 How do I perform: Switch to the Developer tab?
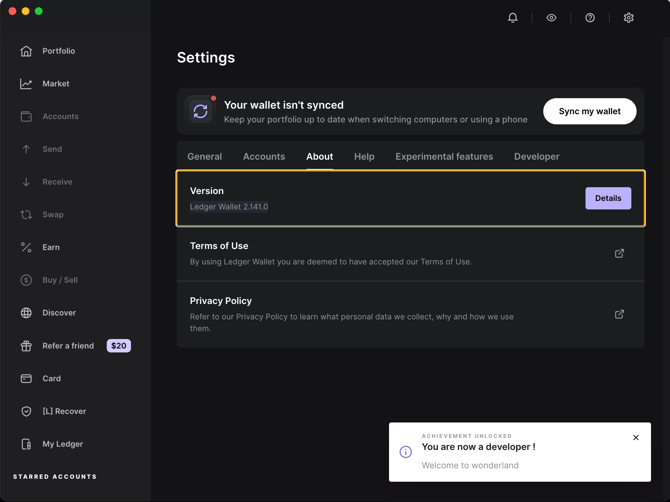point(536,157)
